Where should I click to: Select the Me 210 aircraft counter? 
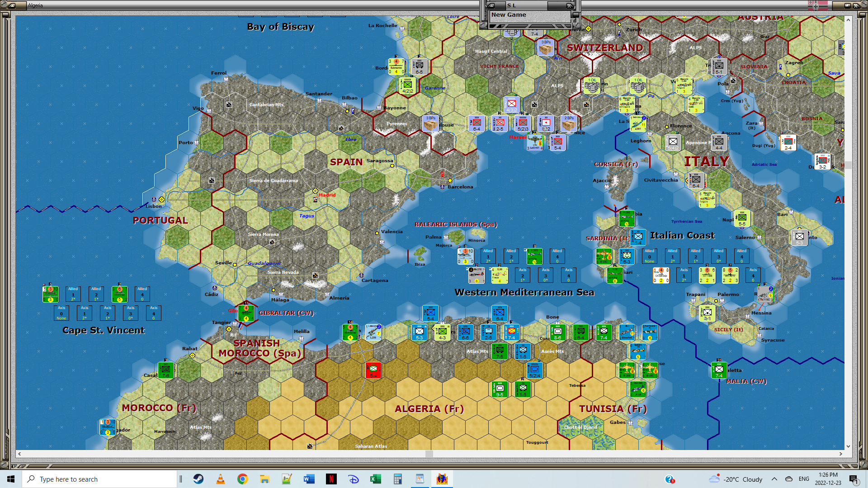click(x=477, y=275)
